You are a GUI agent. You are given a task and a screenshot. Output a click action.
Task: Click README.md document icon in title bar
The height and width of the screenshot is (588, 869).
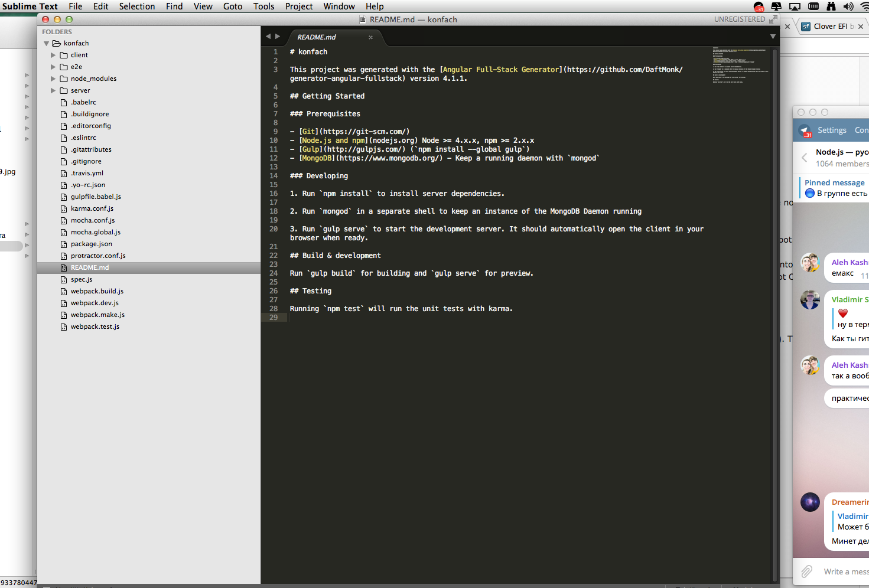363,19
